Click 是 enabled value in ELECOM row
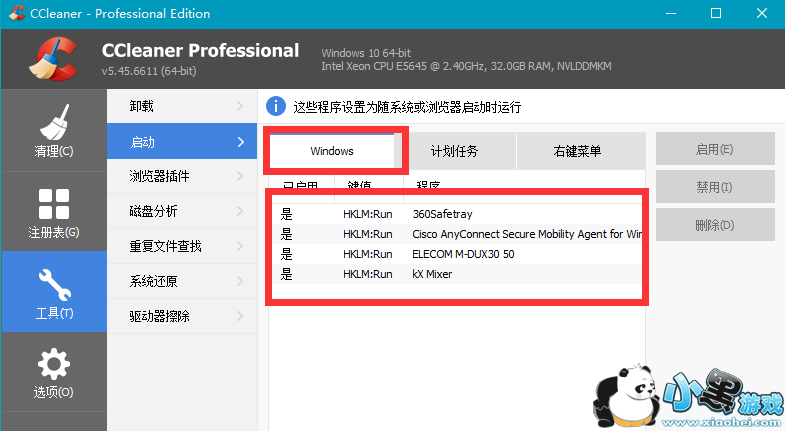785x431 pixels. click(x=286, y=254)
